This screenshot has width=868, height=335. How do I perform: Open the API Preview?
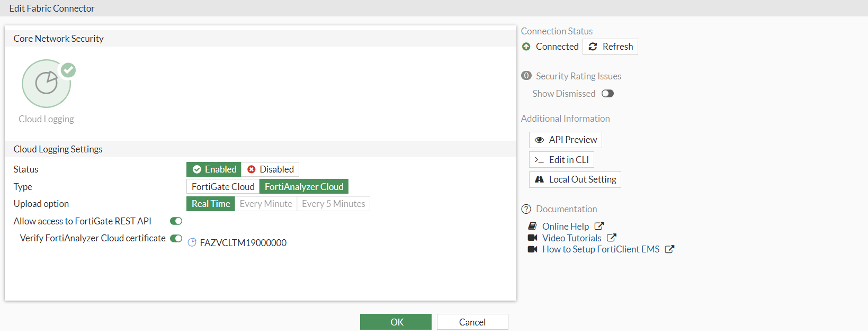coord(566,140)
